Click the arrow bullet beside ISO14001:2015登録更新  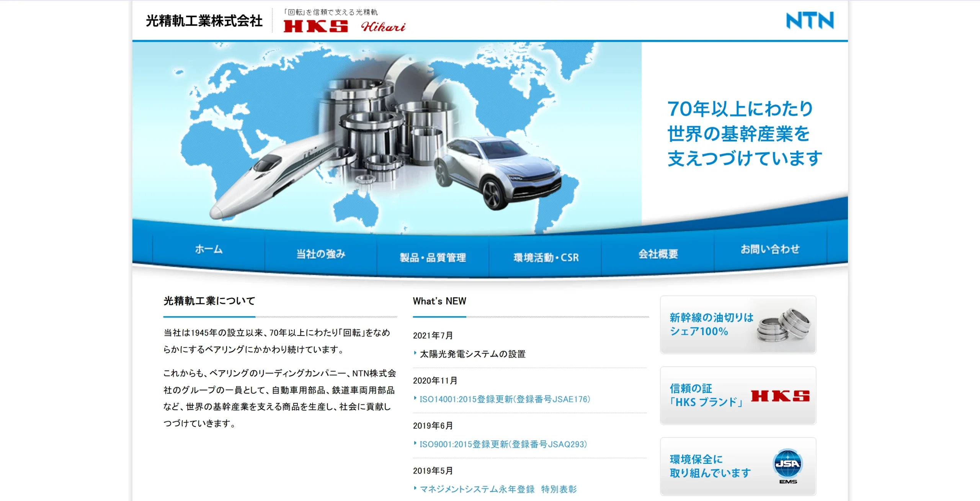pyautogui.click(x=415, y=398)
